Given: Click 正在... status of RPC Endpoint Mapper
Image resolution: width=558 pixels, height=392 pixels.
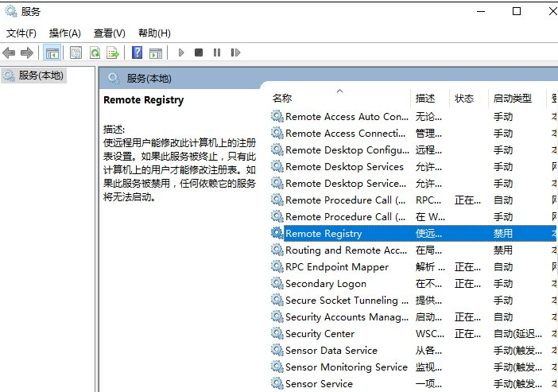Looking at the screenshot, I should [467, 267].
